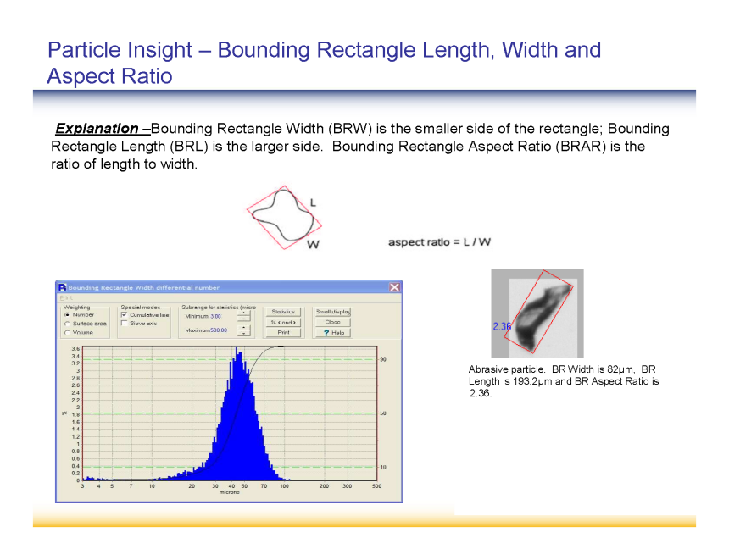Toggle the Cumulative line checkbox

pos(125,314)
